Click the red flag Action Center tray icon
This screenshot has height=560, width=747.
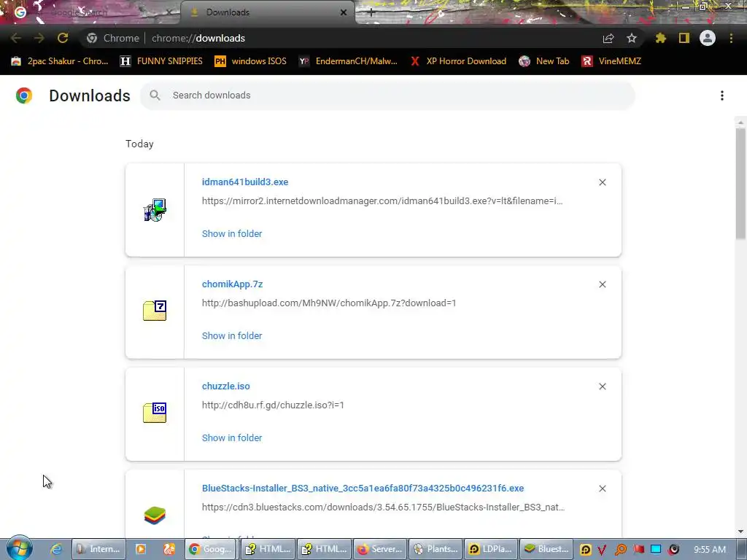[639, 550]
